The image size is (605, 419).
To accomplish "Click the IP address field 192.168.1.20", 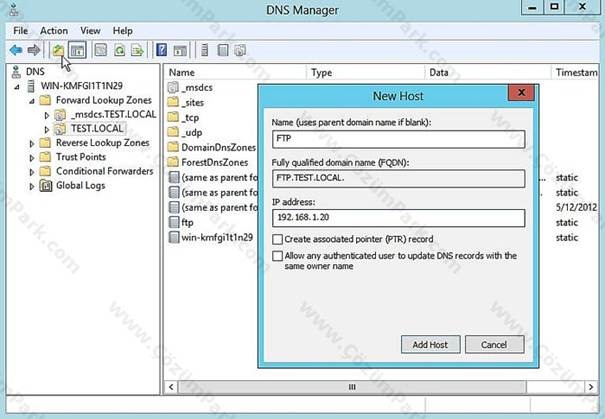I will point(399,218).
